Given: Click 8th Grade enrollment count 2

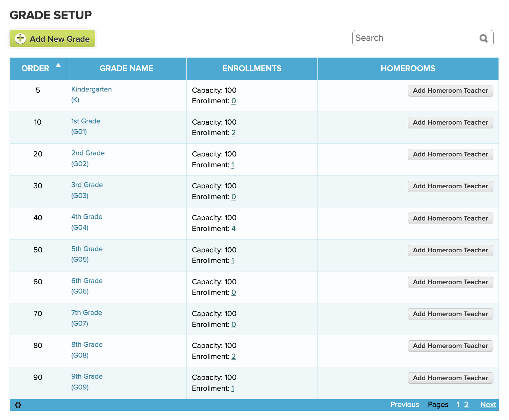Looking at the screenshot, I should (x=234, y=356).
